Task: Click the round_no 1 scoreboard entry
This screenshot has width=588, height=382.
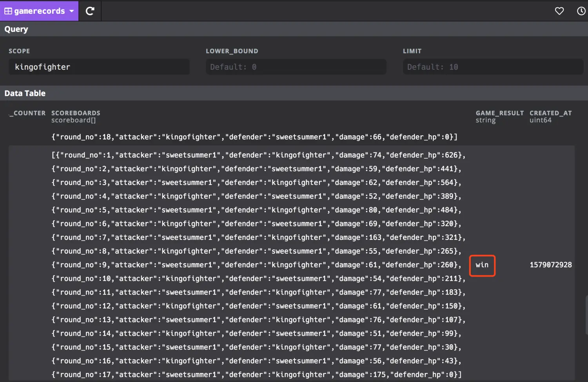Action: 258,155
